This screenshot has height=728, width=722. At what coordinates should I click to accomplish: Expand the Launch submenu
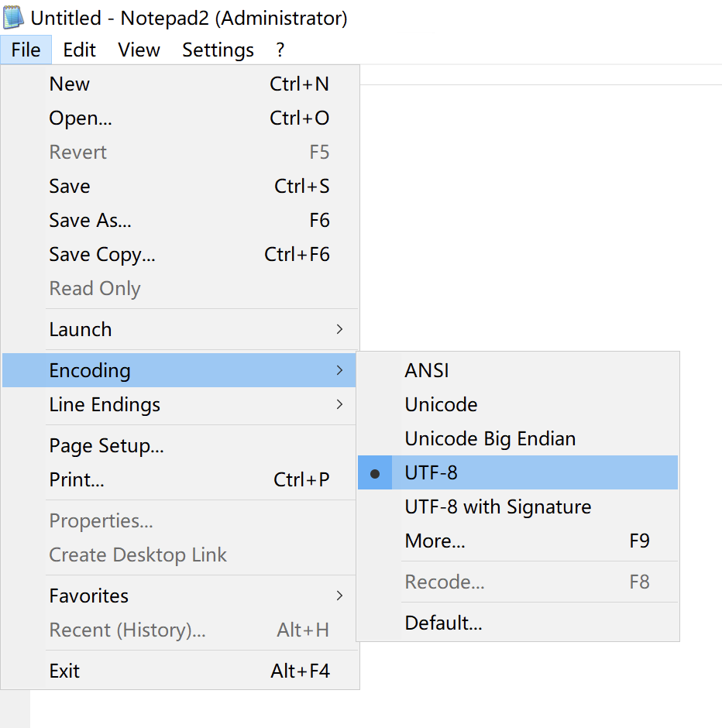pos(180,329)
